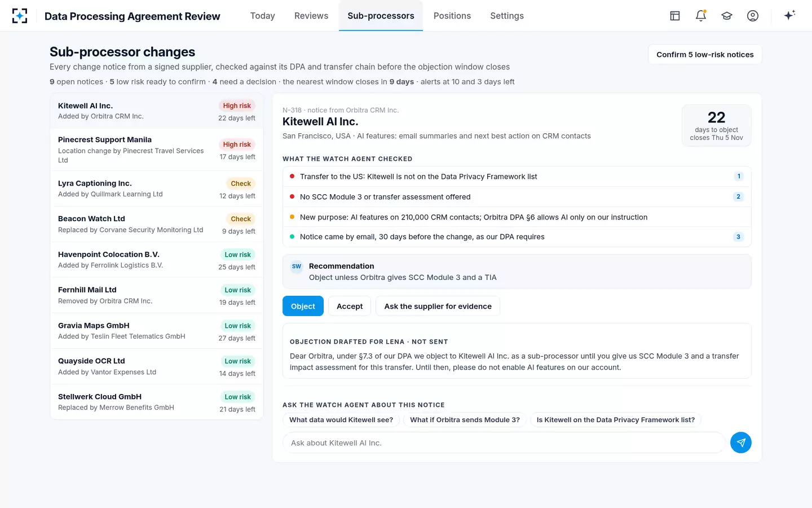Open citation badge 2 on SCC Module row
Image resolution: width=812 pixels, height=508 pixels.
point(739,196)
